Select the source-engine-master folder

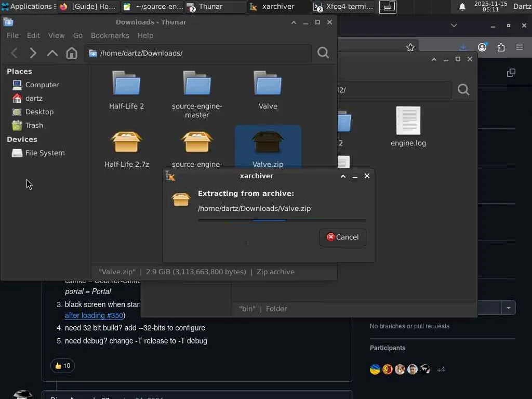[197, 95]
